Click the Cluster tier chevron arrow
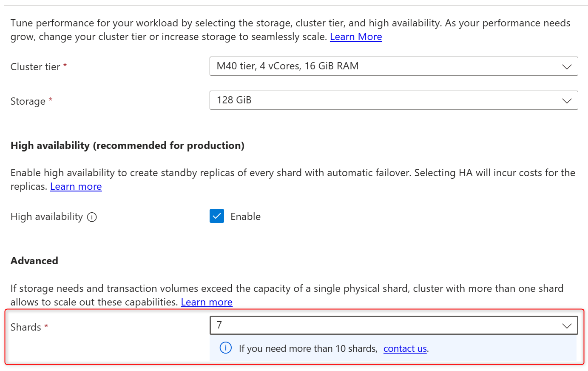Screen dimensions: 588x371 click(567, 67)
